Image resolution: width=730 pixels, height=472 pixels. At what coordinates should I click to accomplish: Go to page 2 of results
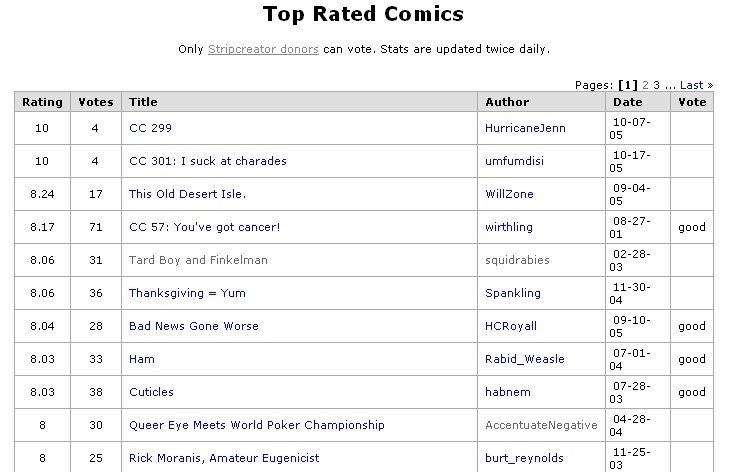tap(646, 85)
